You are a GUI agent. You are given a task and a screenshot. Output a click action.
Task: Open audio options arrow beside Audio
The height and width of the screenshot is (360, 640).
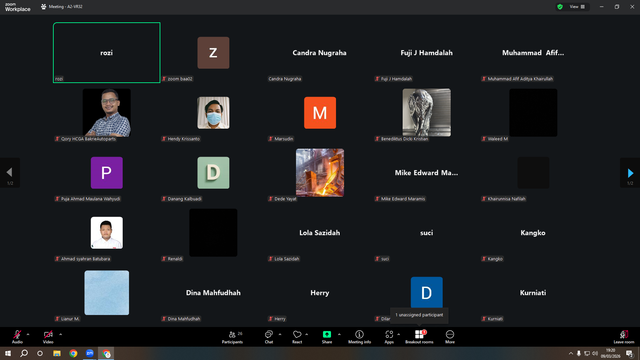(x=28, y=334)
